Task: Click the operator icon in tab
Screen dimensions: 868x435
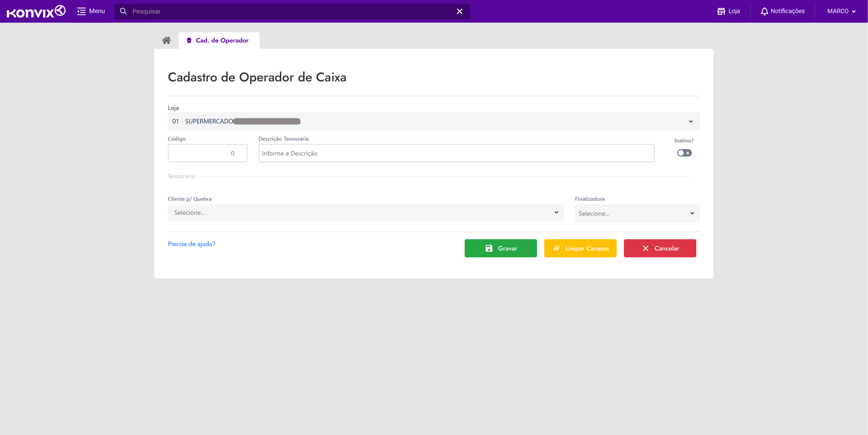Action: pyautogui.click(x=189, y=40)
